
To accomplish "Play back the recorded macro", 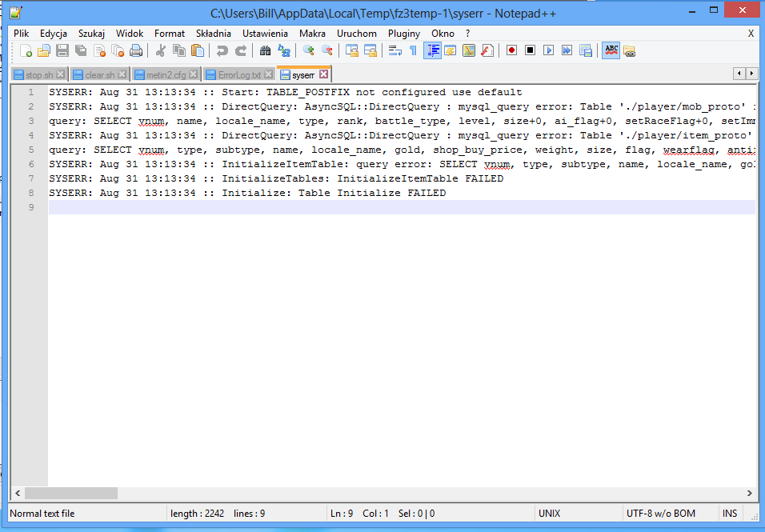I will coord(548,50).
